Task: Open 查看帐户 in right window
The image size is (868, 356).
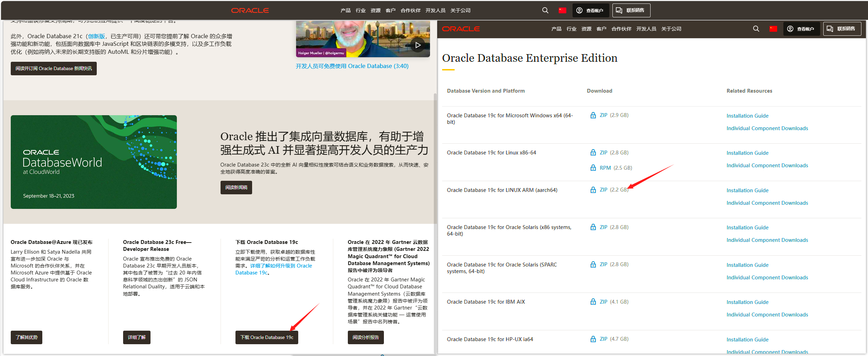Action: 801,29
